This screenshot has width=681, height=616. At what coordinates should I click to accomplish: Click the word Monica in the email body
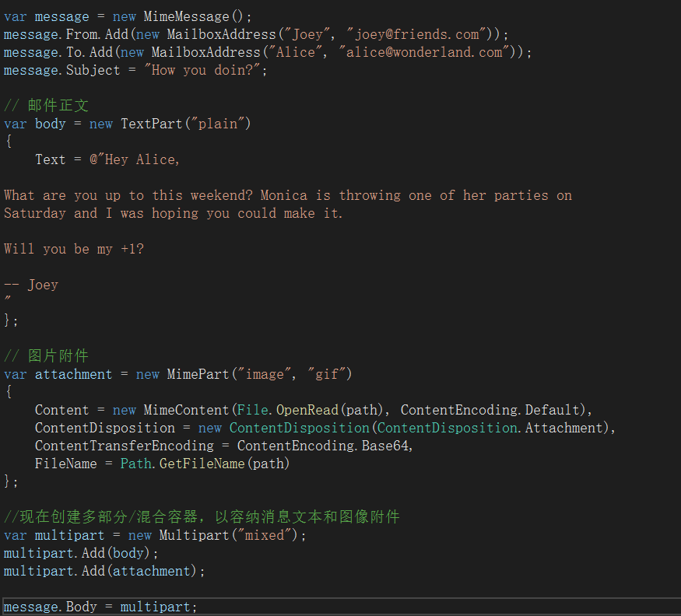[x=285, y=195]
